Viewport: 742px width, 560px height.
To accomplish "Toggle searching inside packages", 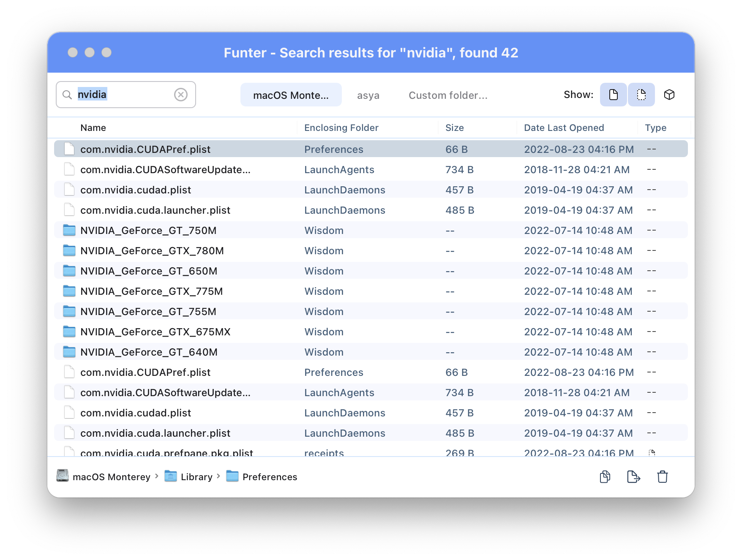I will pos(669,95).
